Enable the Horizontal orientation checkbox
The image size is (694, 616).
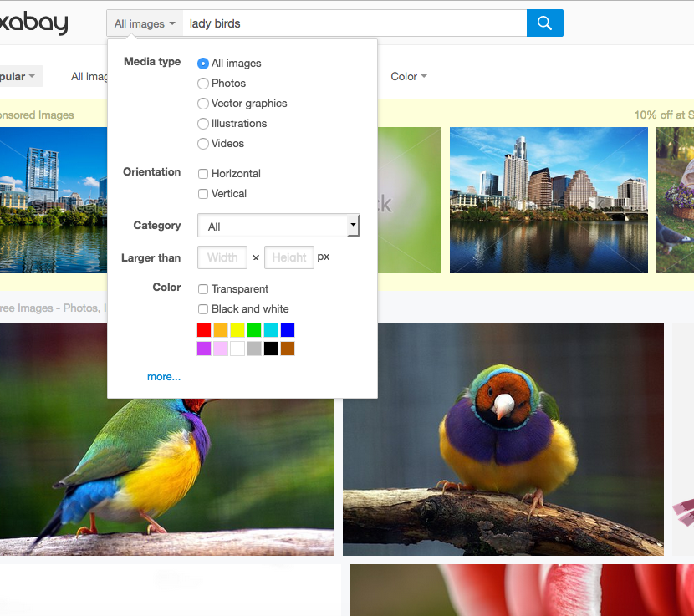pyautogui.click(x=203, y=174)
